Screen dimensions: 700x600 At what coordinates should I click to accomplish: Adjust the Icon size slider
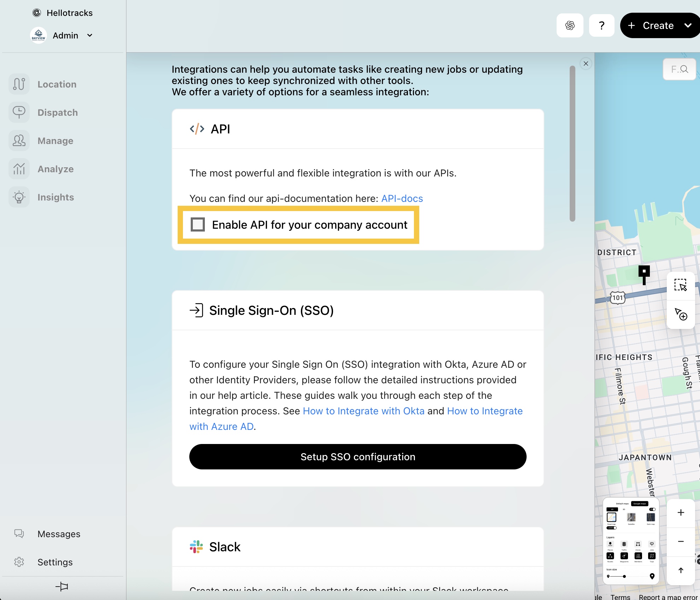coord(624,576)
